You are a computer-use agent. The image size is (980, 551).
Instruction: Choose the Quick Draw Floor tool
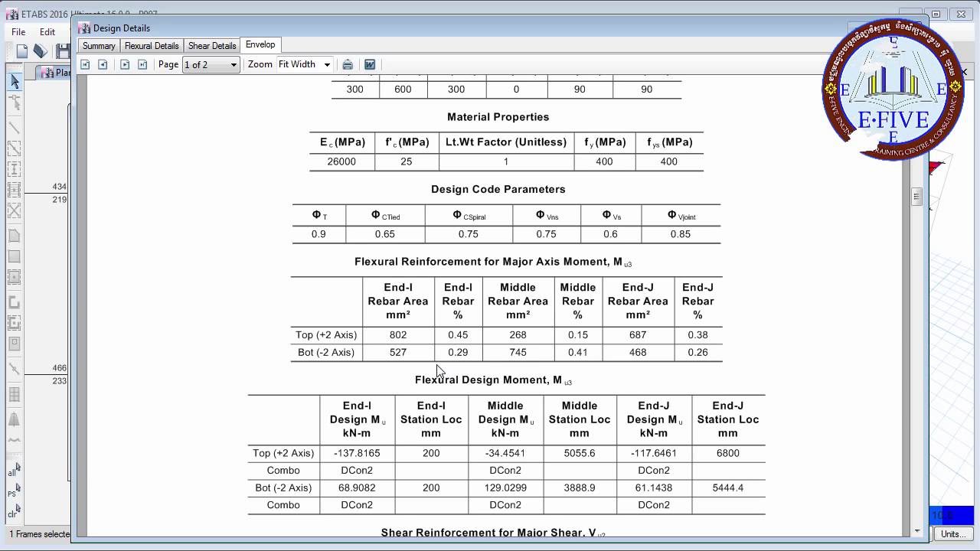pyautogui.click(x=15, y=277)
